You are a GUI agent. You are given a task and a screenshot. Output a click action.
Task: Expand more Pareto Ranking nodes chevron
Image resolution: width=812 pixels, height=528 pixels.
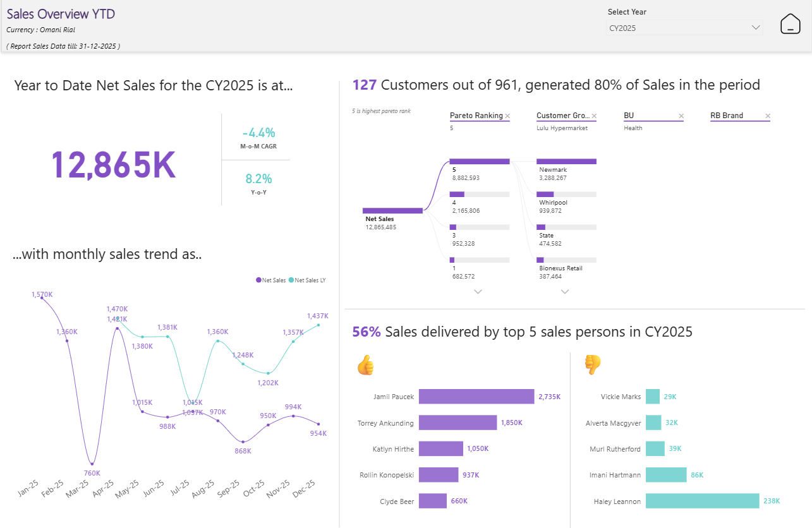tap(478, 292)
